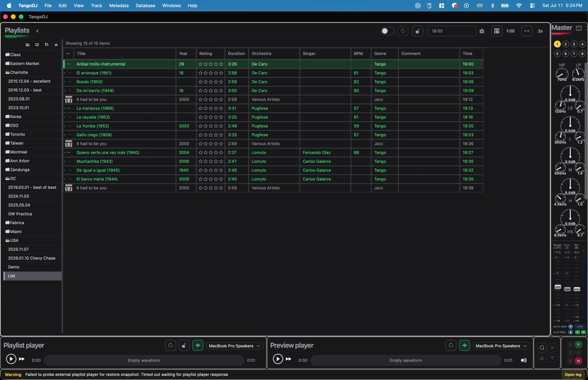
Task: Open the View menu
Action: pyautogui.click(x=79, y=6)
